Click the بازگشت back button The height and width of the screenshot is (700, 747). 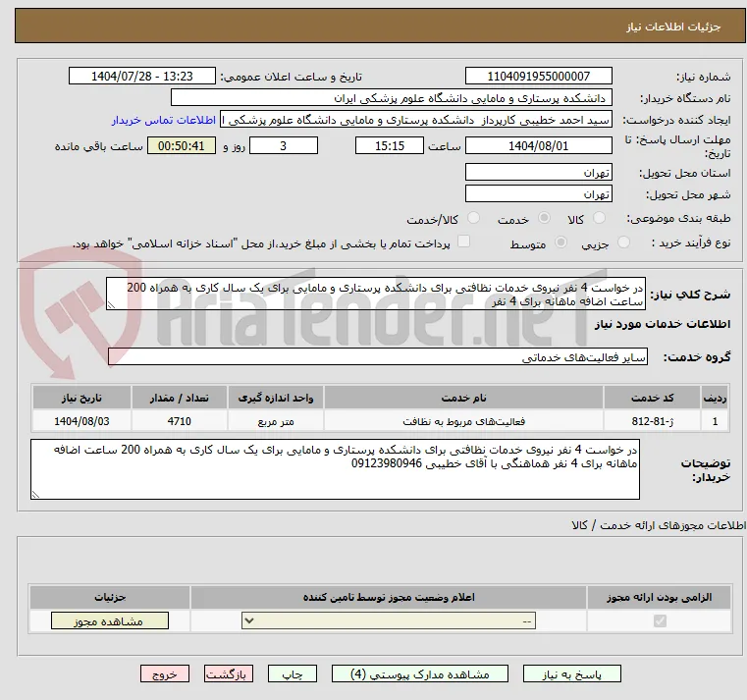coord(229,673)
